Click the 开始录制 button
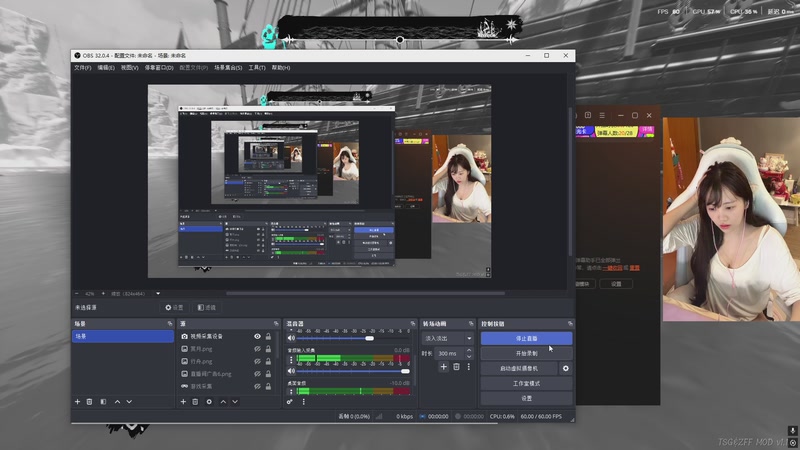800x450 pixels. [527, 354]
